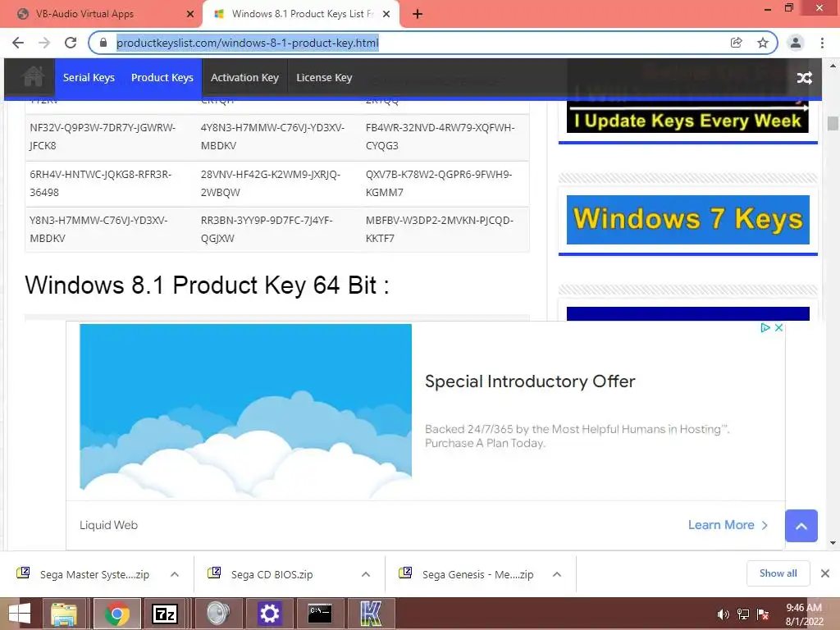840x630 pixels.
Task: Click the Windows 8.1 Product Key 64 Bit heading
Action: 207,285
